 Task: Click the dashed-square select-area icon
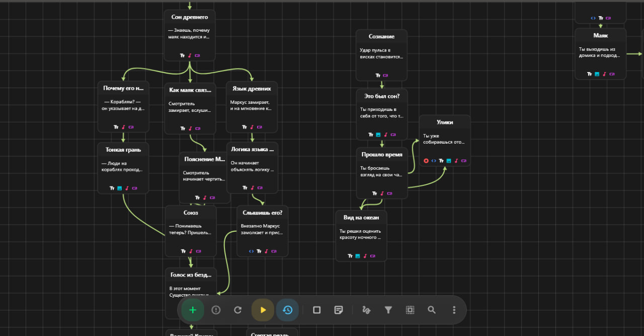pos(410,310)
